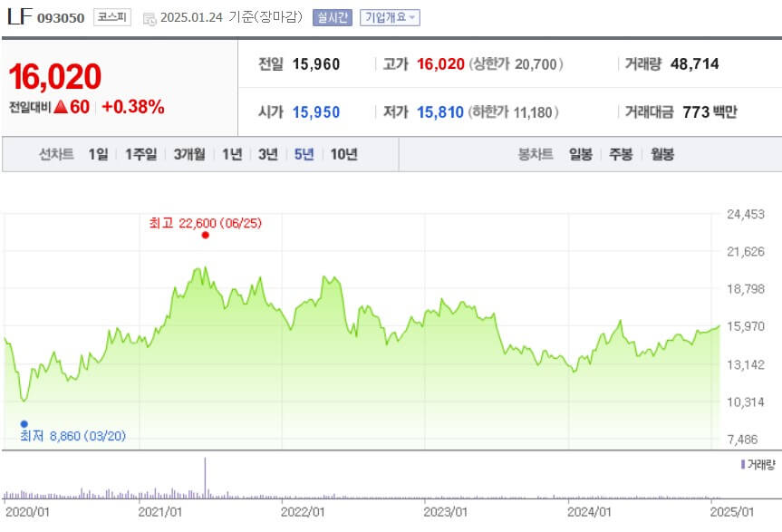Click the 15,970 y-axis label
Viewport: 782px width, 532px height.
(x=746, y=326)
